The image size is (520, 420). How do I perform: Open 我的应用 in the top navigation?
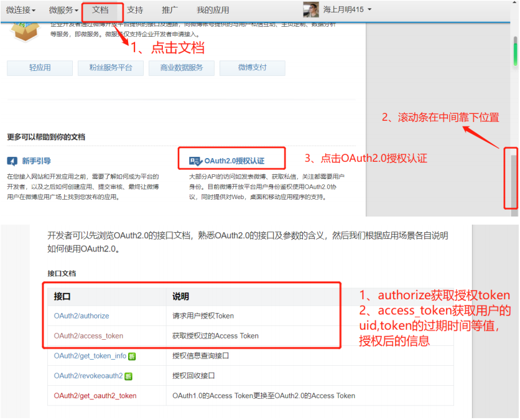pyautogui.click(x=213, y=11)
